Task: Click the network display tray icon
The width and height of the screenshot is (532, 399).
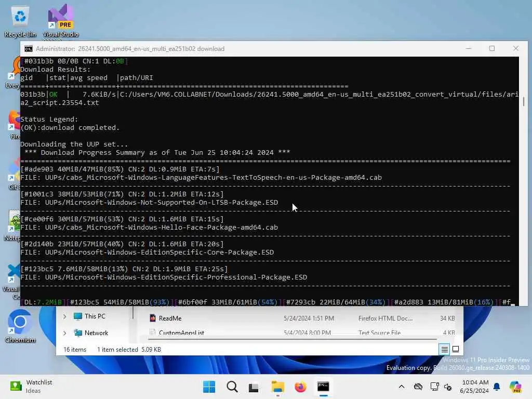Action: [x=434, y=387]
